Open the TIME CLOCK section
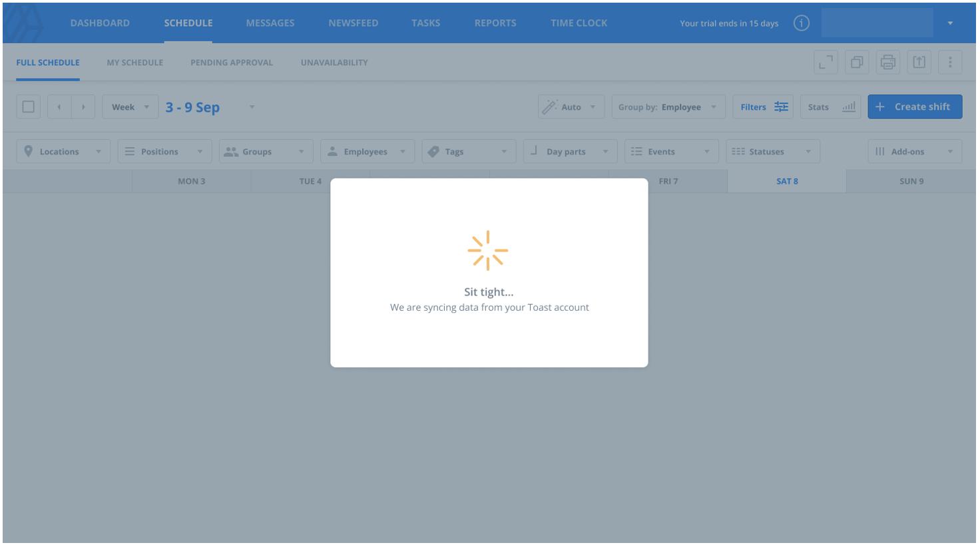Screen dimensions: 980x547 point(578,23)
